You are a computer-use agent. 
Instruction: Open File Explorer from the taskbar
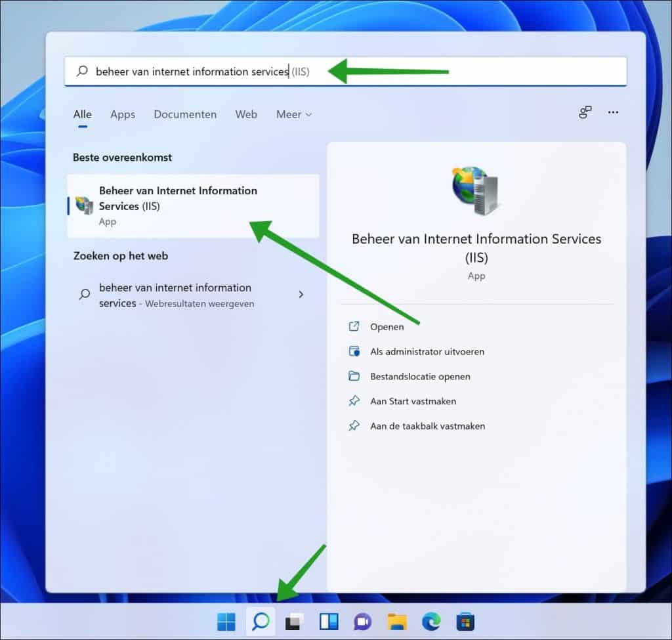397,621
